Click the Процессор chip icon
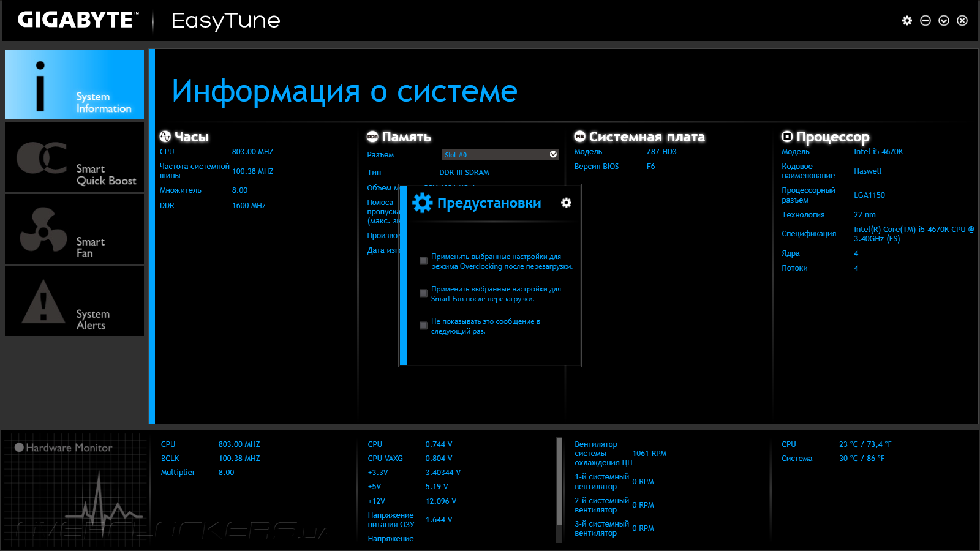Screen dimensions: 980x551 coord(787,137)
